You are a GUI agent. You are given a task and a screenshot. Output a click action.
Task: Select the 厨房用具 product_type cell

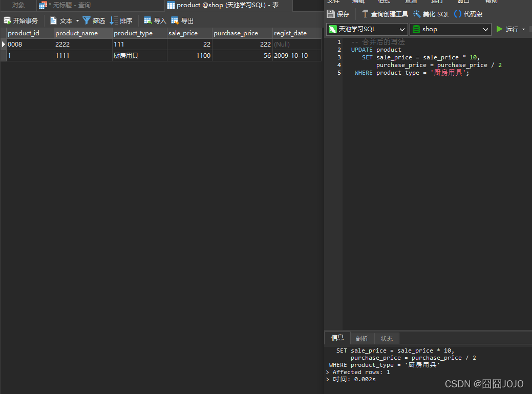click(140, 56)
